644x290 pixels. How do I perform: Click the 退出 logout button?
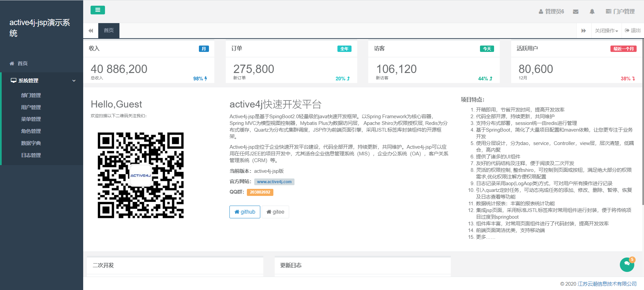[633, 30]
